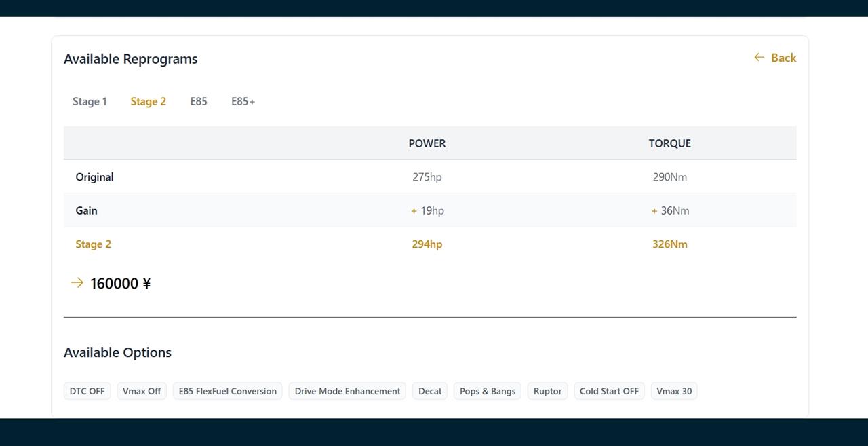Image resolution: width=868 pixels, height=446 pixels.
Task: Open the E85+ tab
Action: coord(243,101)
